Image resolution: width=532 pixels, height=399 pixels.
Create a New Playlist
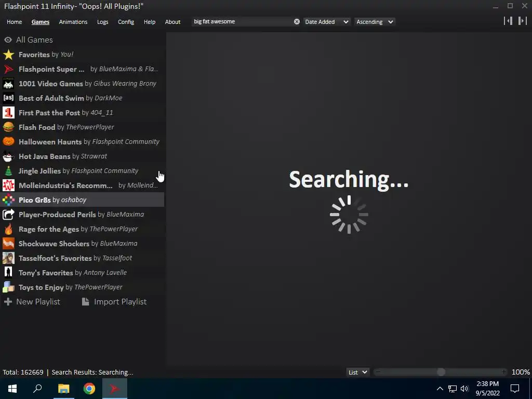coord(32,302)
